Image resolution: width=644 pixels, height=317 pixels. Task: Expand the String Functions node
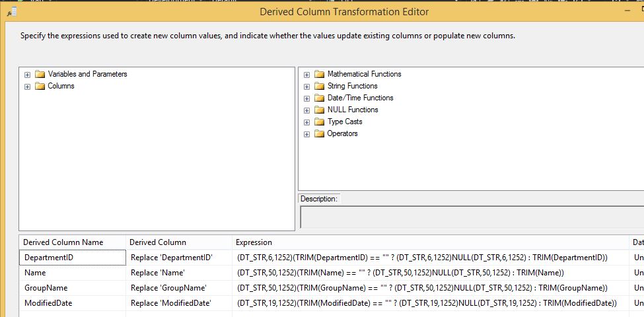coord(307,87)
